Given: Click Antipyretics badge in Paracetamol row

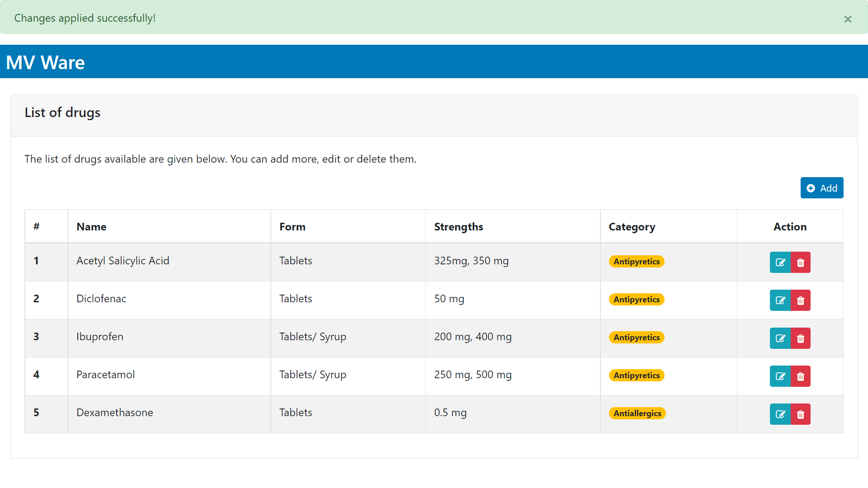Looking at the screenshot, I should [637, 375].
